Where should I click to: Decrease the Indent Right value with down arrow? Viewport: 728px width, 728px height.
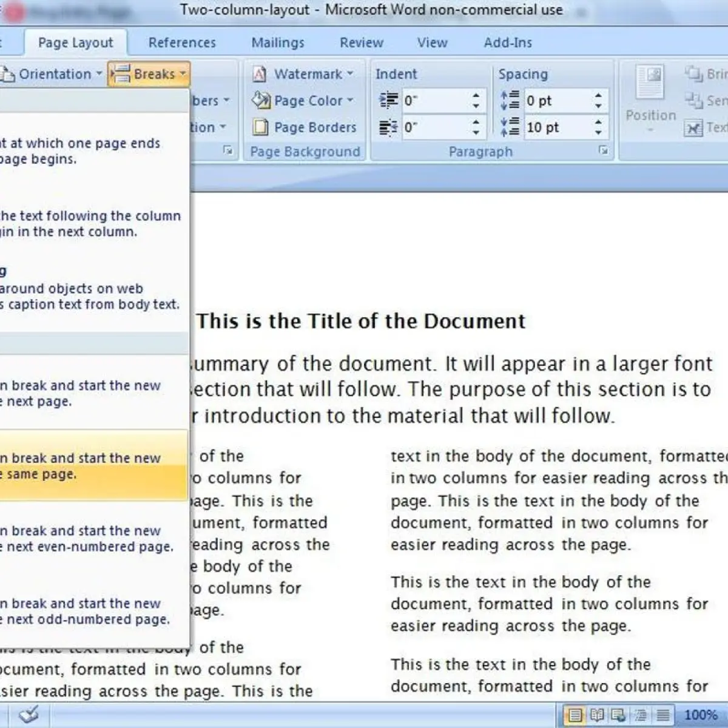point(476,133)
